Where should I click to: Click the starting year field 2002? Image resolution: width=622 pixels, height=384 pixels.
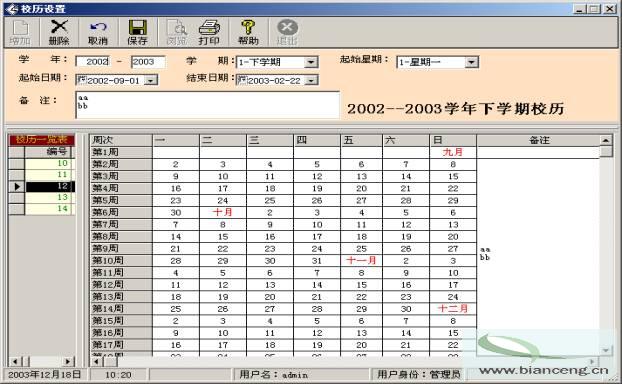click(x=92, y=61)
